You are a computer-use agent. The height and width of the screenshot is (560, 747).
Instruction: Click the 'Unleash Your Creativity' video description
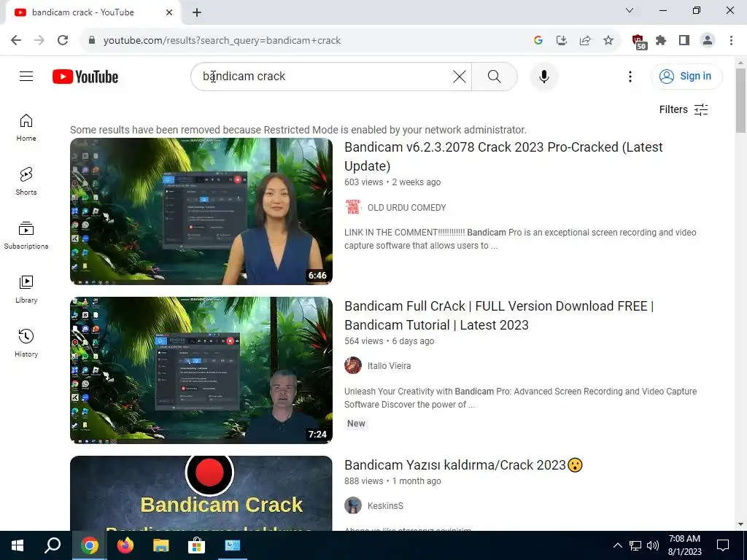521,398
